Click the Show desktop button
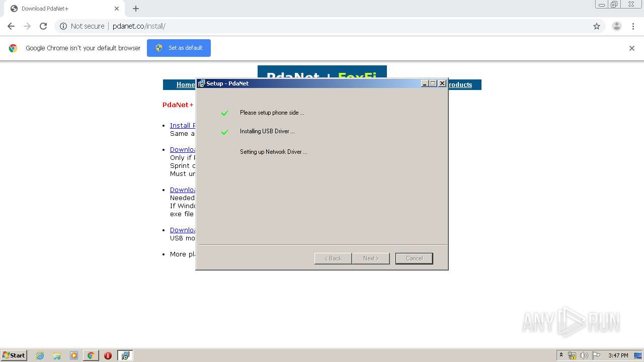The image size is (644, 362). coord(639,355)
